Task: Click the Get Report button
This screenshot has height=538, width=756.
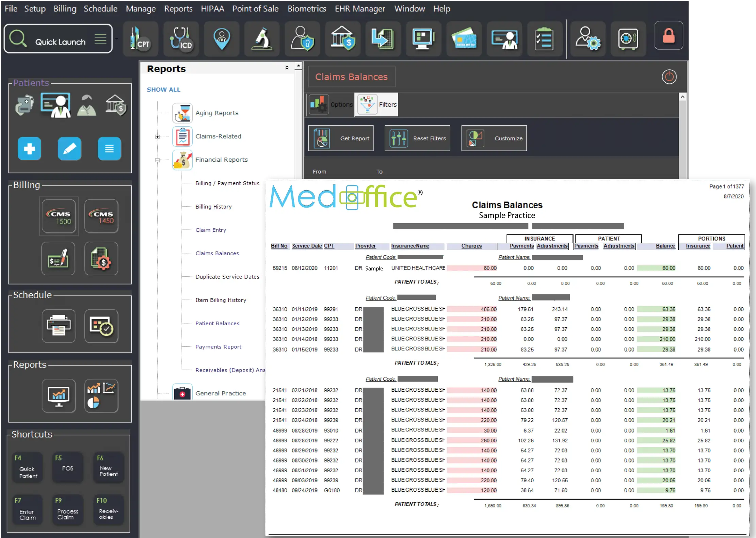Action: point(341,138)
